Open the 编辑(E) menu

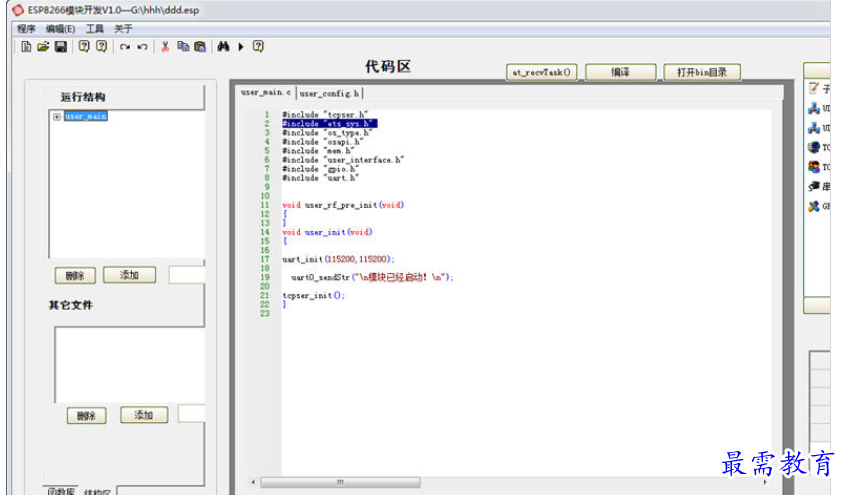60,28
